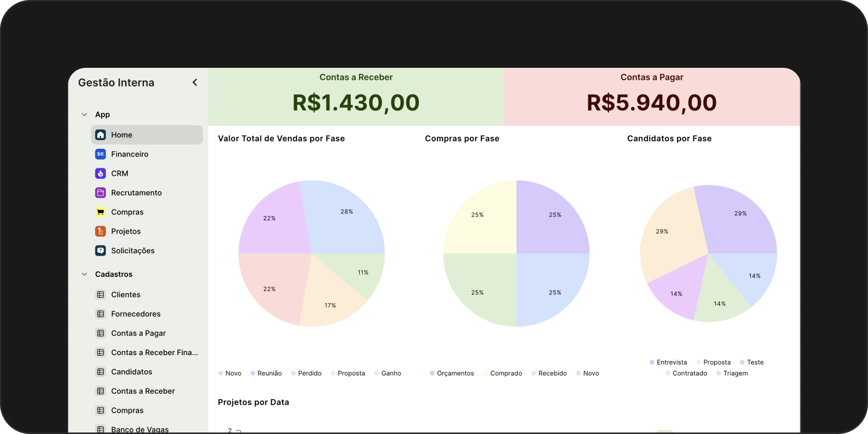Open the Candidatos table
Image resolution: width=868 pixels, height=434 pixels.
[x=132, y=372]
